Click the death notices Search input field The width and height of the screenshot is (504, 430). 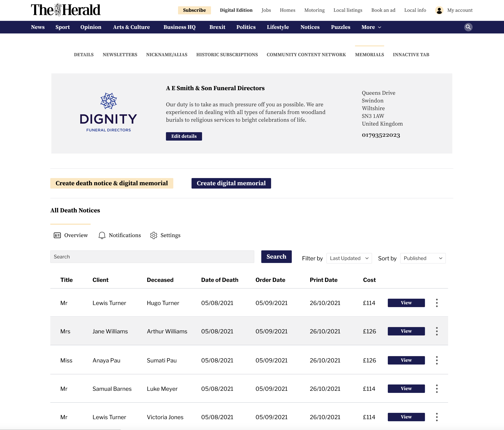click(152, 257)
